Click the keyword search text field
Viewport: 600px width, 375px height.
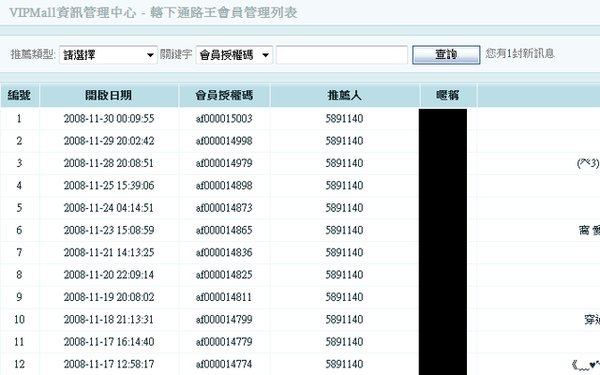point(342,55)
